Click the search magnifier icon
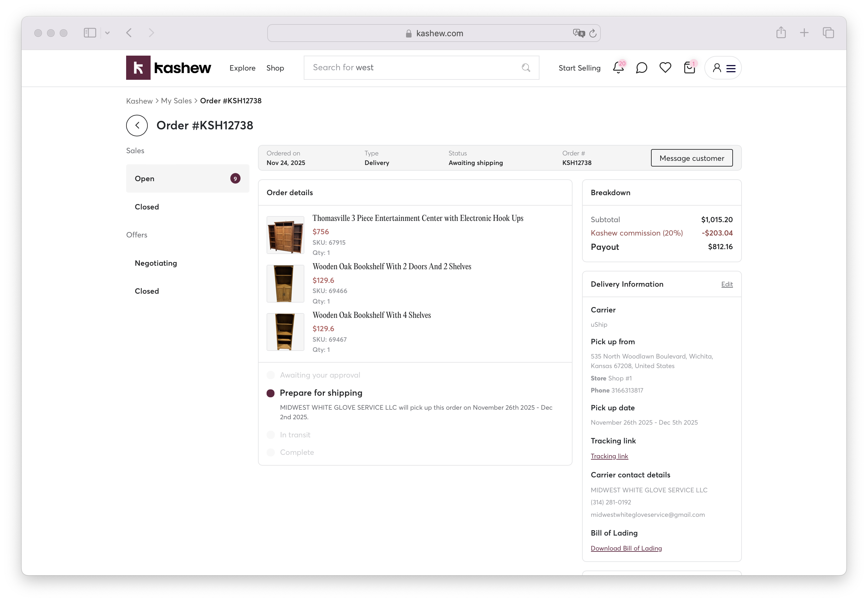Viewport: 868px width, 602px height. point(526,67)
